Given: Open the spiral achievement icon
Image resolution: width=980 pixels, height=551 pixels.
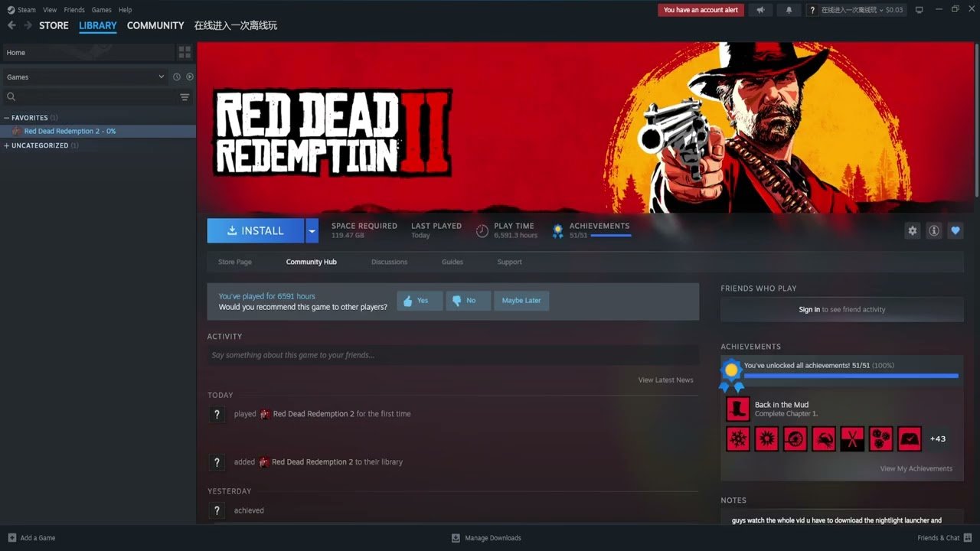Looking at the screenshot, I should [795, 439].
